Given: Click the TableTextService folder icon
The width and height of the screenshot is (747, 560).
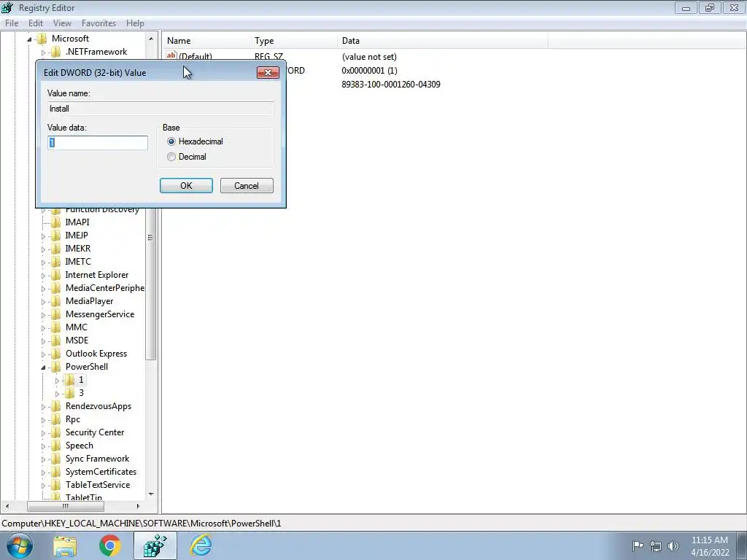Looking at the screenshot, I should coord(55,485).
